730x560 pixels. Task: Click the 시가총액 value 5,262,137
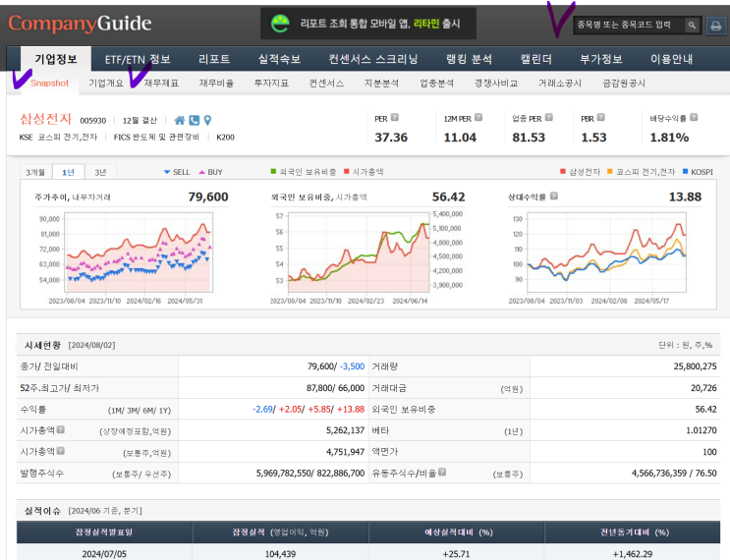pyautogui.click(x=345, y=430)
